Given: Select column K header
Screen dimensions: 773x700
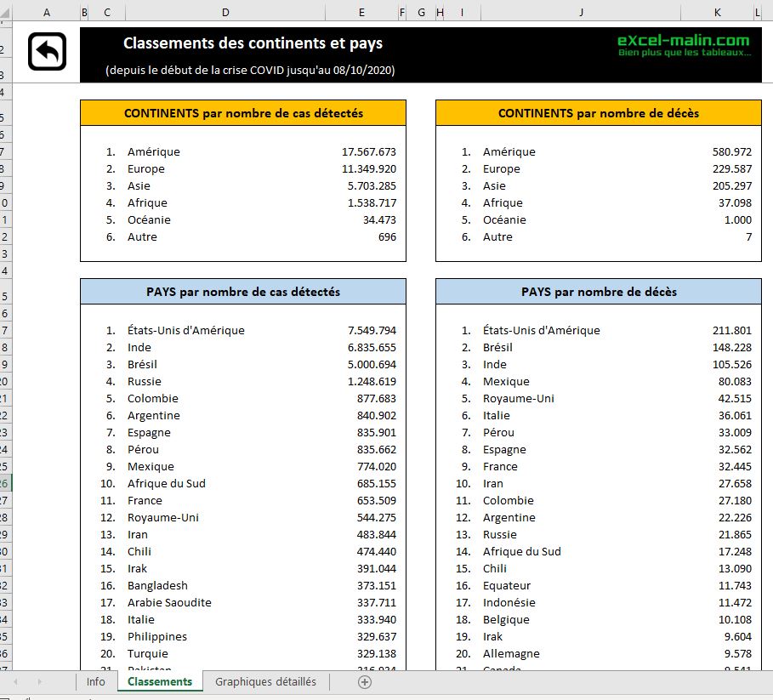Looking at the screenshot, I should coord(717,12).
